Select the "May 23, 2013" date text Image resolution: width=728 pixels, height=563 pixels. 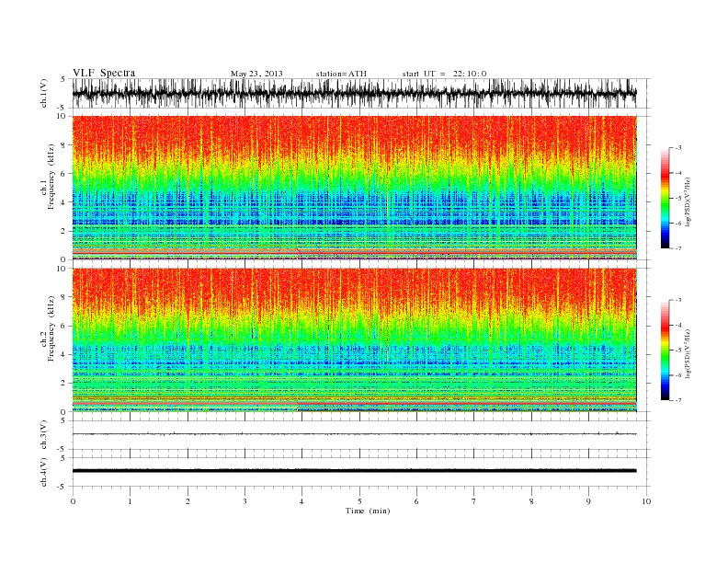point(256,74)
